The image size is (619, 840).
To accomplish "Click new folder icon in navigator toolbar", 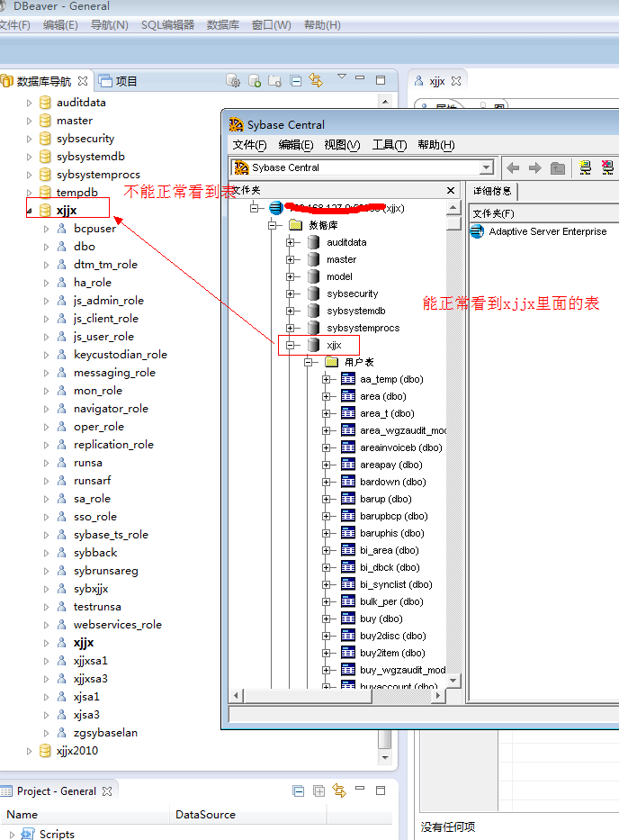I will (x=274, y=81).
